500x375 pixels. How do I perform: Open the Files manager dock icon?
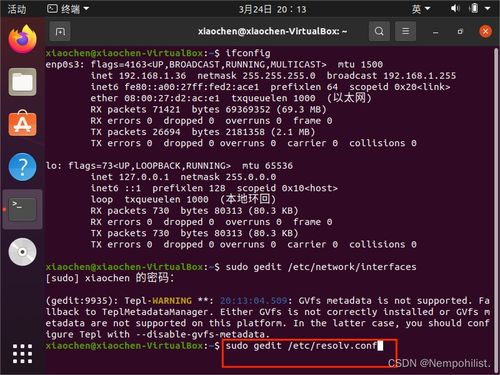[x=22, y=82]
